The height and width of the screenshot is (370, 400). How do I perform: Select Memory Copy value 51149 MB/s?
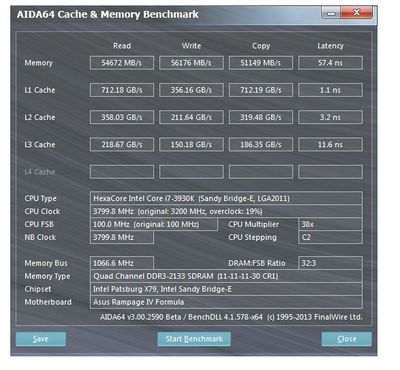pyautogui.click(x=261, y=63)
